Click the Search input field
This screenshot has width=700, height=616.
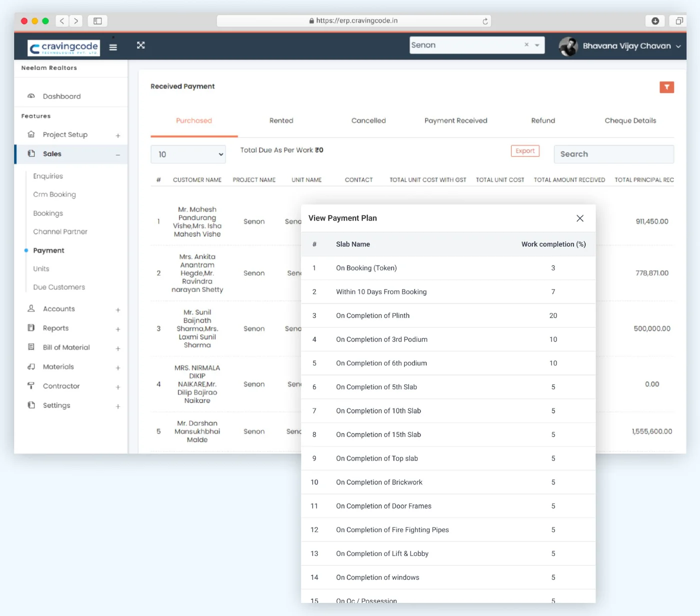(x=614, y=154)
